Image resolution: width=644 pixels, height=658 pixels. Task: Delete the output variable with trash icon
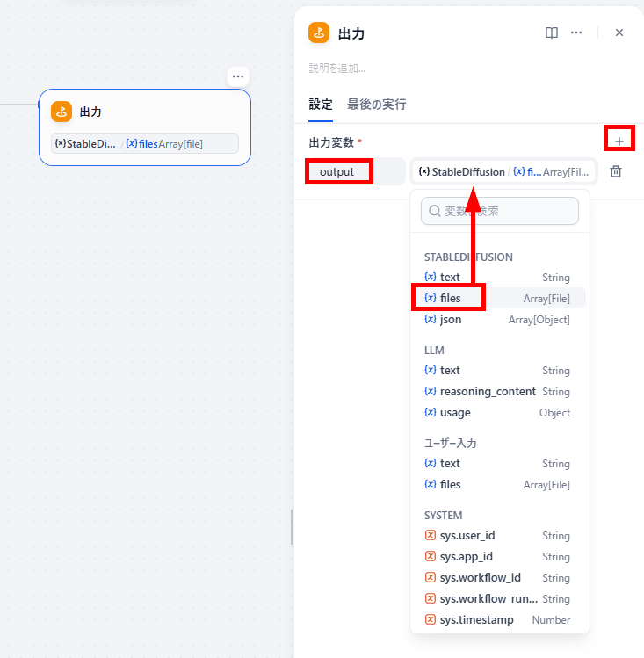click(616, 171)
